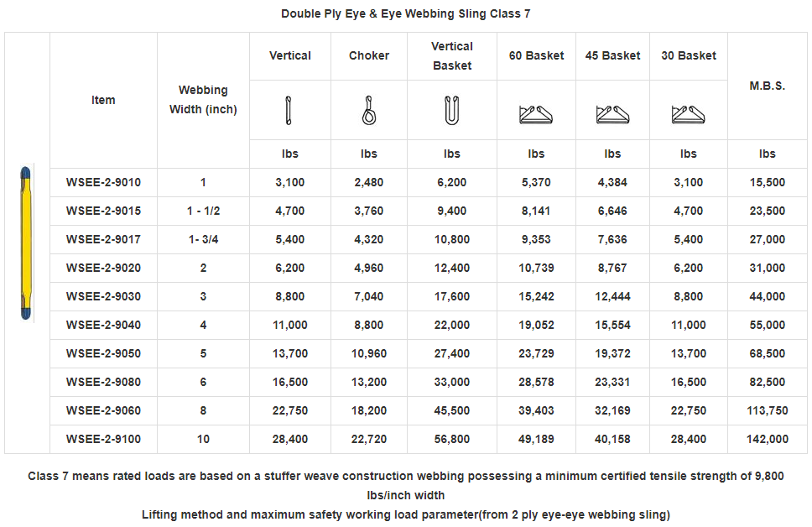Viewport: 812px width, 527px height.
Task: Click the yellow webbing sling product image
Action: click(27, 243)
